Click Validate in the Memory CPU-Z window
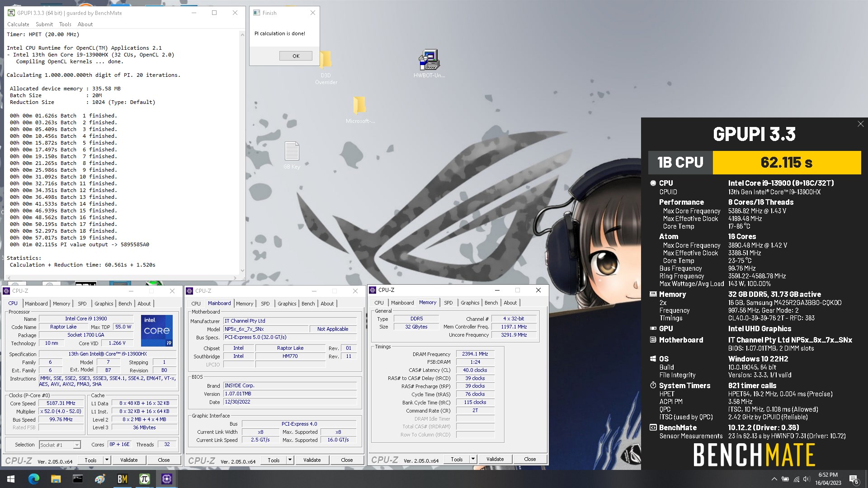 tap(495, 459)
